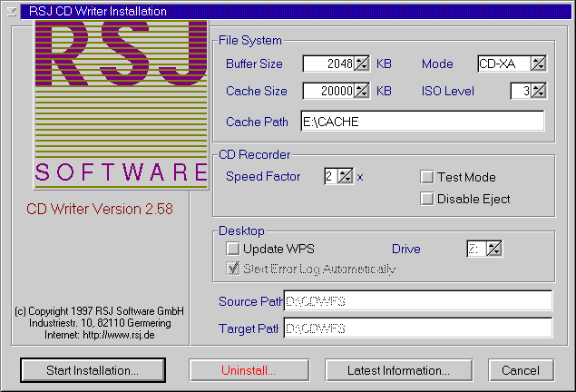Click the Speed Factor spinner arrows
Image resolution: width=576 pixels, height=392 pixels.
coord(346,176)
